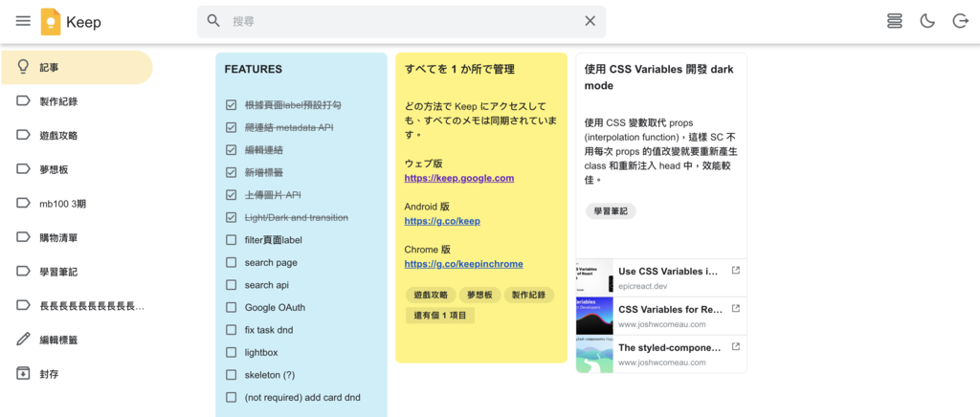Check the skeleton (?) task

[x=232, y=375]
